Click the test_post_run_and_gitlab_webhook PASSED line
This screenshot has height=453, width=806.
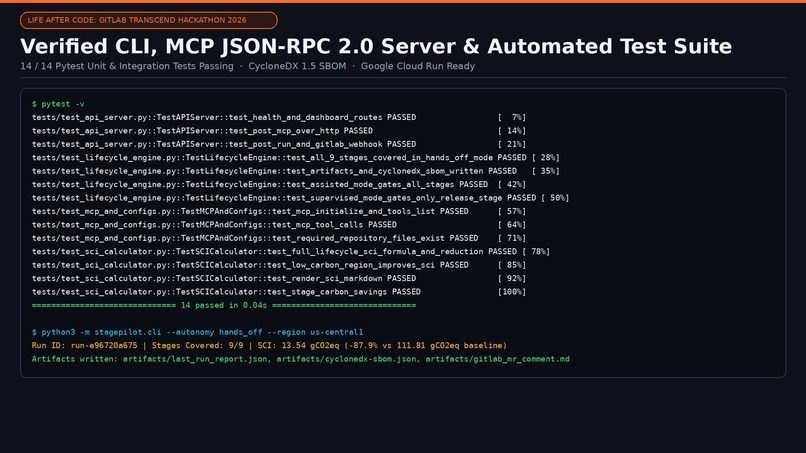point(279,144)
